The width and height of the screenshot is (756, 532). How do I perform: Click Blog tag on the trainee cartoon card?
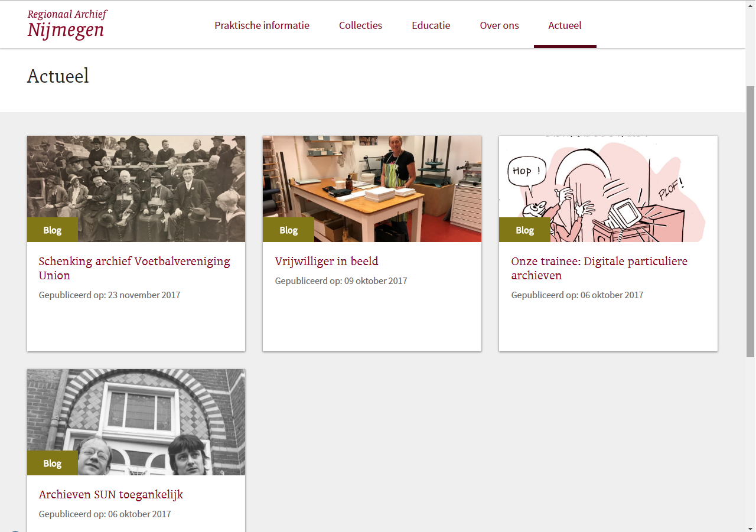pyautogui.click(x=524, y=230)
